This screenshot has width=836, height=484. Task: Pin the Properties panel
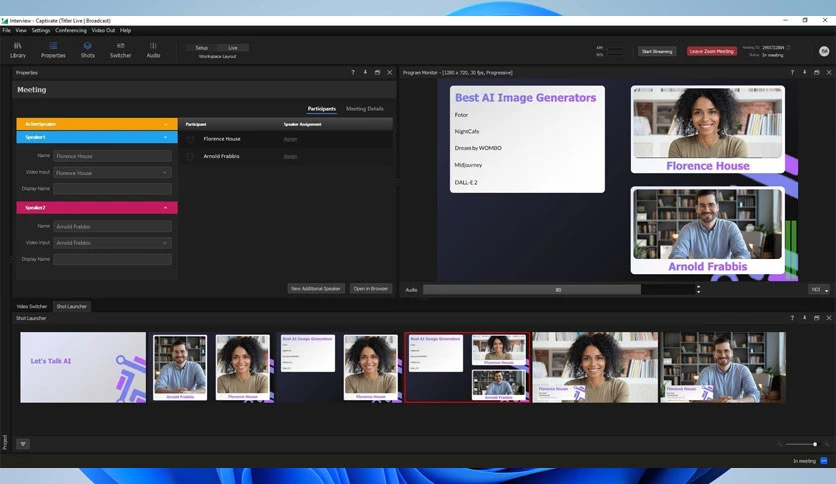tap(365, 72)
